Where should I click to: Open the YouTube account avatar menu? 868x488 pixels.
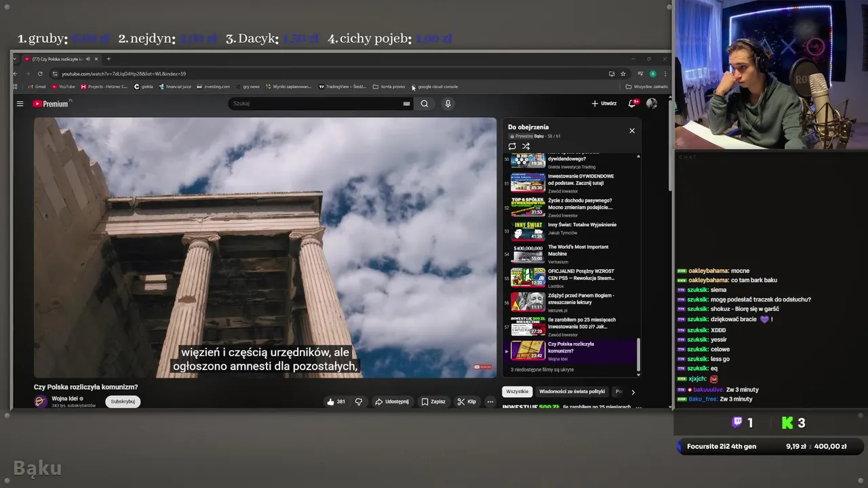point(652,104)
